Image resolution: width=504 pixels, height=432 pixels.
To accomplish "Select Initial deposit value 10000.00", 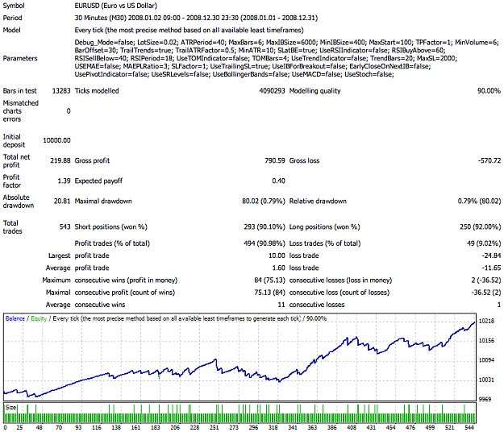I will 56,140.
